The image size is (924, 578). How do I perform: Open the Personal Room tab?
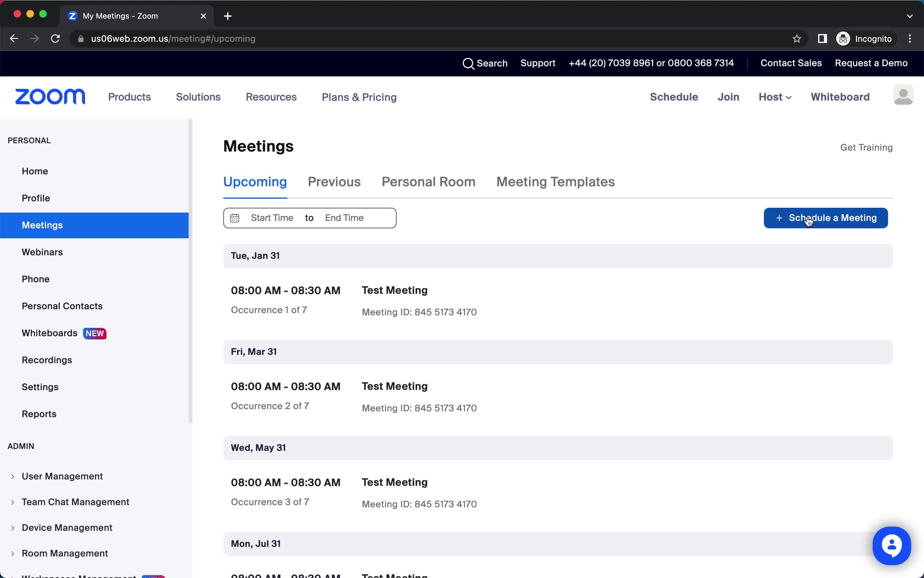[x=428, y=182]
